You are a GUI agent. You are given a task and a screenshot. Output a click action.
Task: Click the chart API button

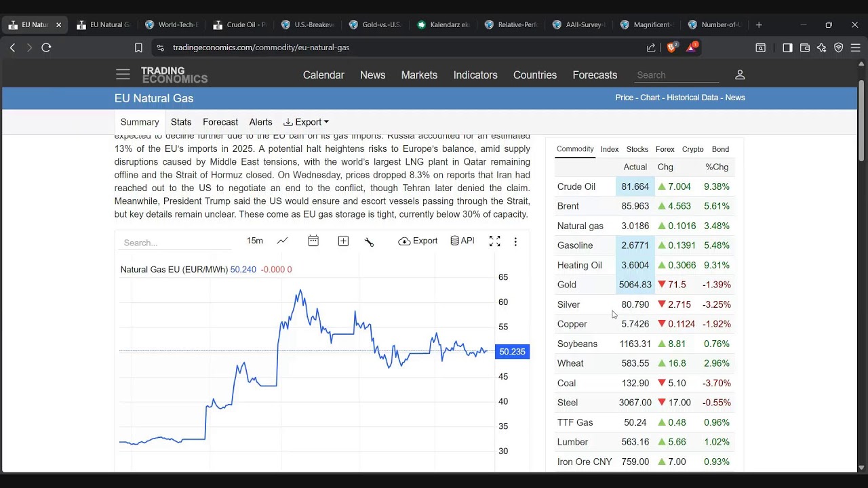pyautogui.click(x=462, y=241)
